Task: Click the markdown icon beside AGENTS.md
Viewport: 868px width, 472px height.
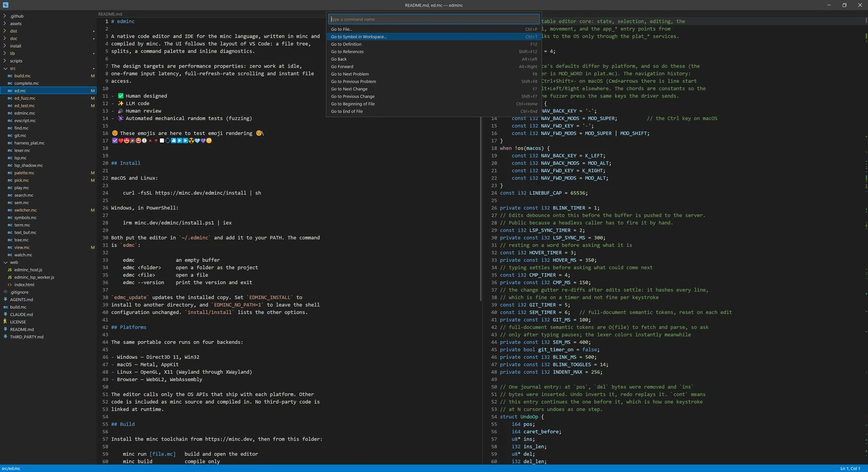Action: [6, 300]
